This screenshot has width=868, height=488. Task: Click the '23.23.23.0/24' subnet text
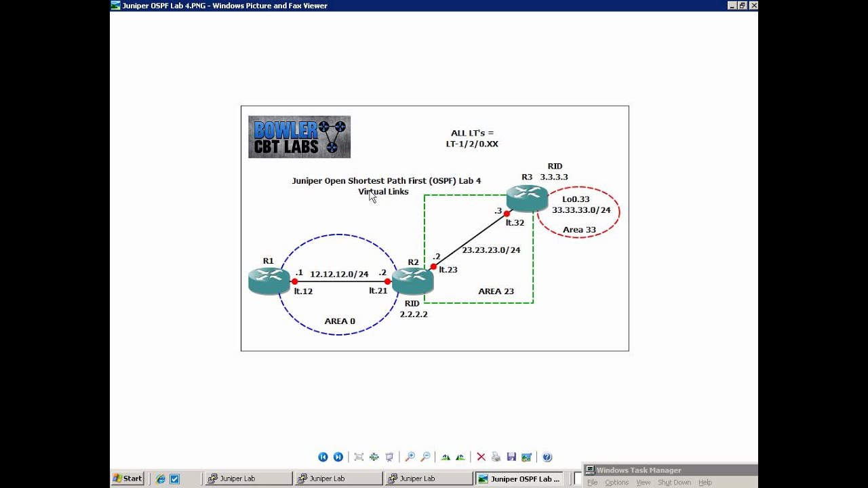coord(491,250)
